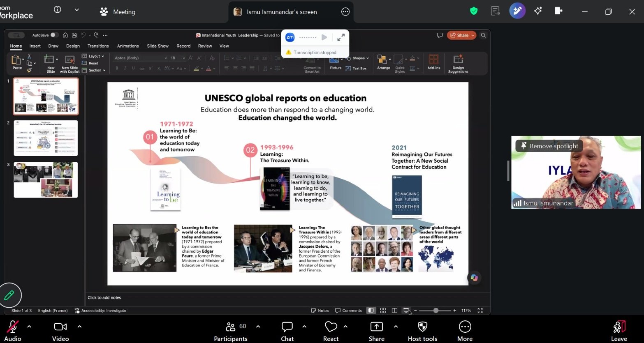Viewport: 644px width, 343px height.
Task: Open the Zoom Chat panel
Action: (x=287, y=331)
